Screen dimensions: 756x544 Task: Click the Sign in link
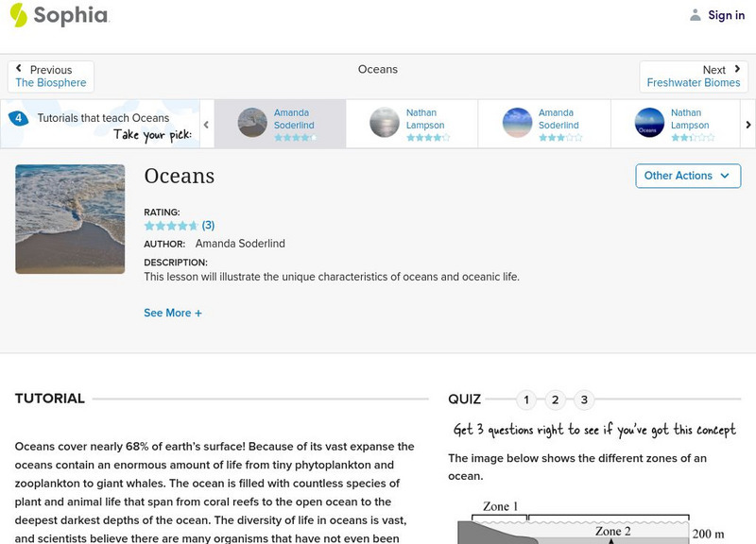pyautogui.click(x=726, y=15)
